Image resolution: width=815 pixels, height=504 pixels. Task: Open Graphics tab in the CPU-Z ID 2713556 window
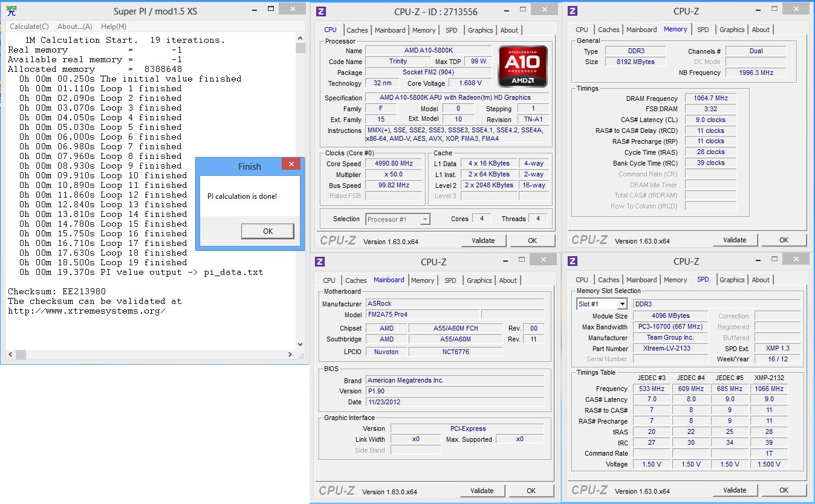[481, 30]
